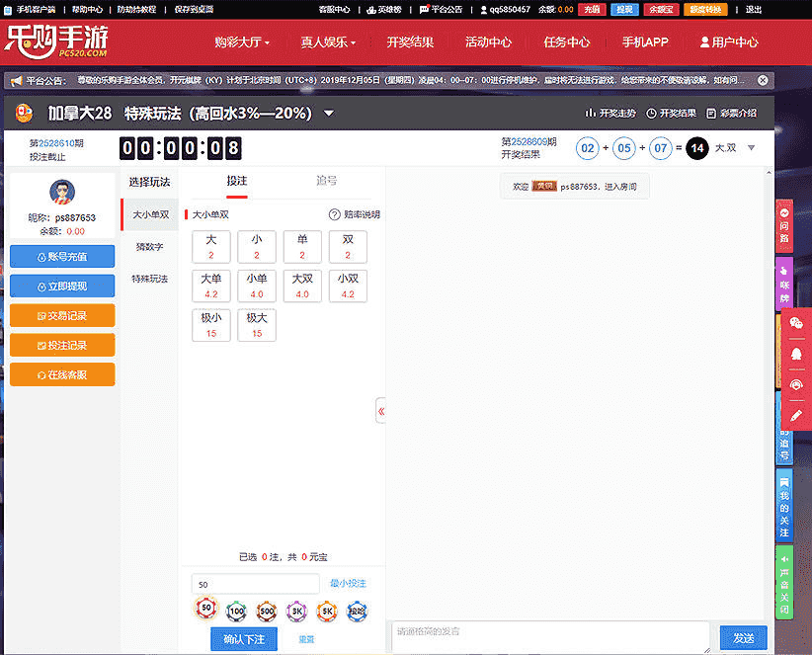Image resolution: width=812 pixels, height=655 pixels.
Task: Select the 100 betting chip
Action: pyautogui.click(x=236, y=611)
